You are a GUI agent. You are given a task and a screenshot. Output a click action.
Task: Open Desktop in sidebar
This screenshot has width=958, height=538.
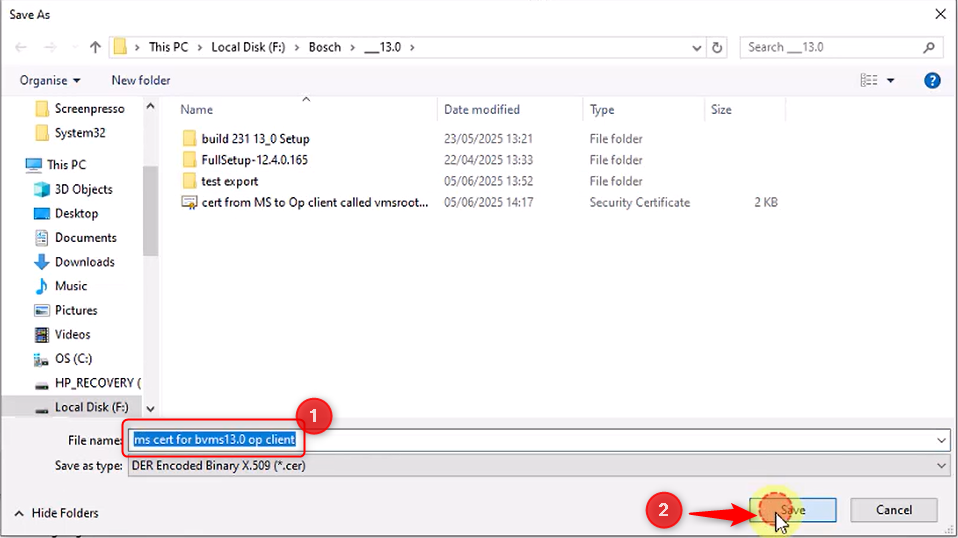[x=76, y=213]
